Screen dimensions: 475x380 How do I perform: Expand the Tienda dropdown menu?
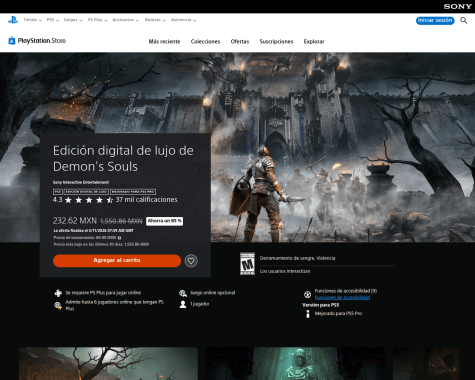tap(32, 20)
